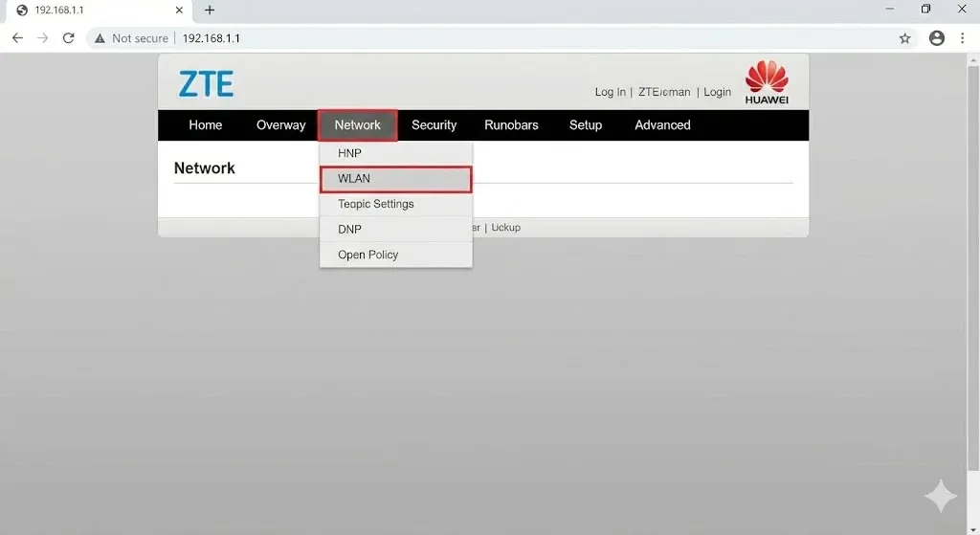Screen dimensions: 980x535
Task: Choose Teopic Settings in the dropdown
Action: 395,205
